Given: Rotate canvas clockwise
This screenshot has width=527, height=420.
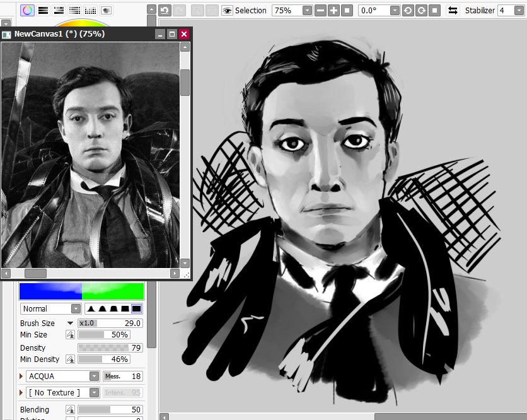Looking at the screenshot, I should [x=422, y=11].
